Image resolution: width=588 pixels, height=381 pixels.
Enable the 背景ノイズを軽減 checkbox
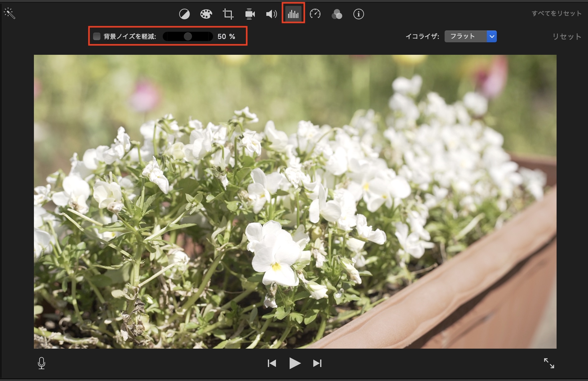click(x=97, y=36)
